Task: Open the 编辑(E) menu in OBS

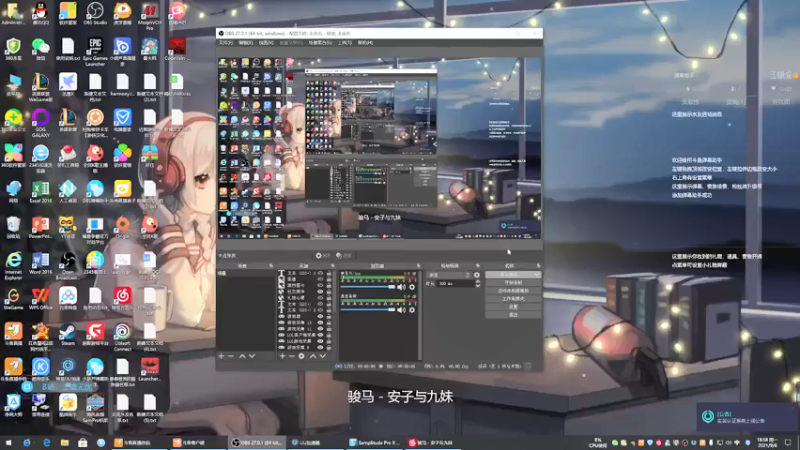Action: click(246, 43)
